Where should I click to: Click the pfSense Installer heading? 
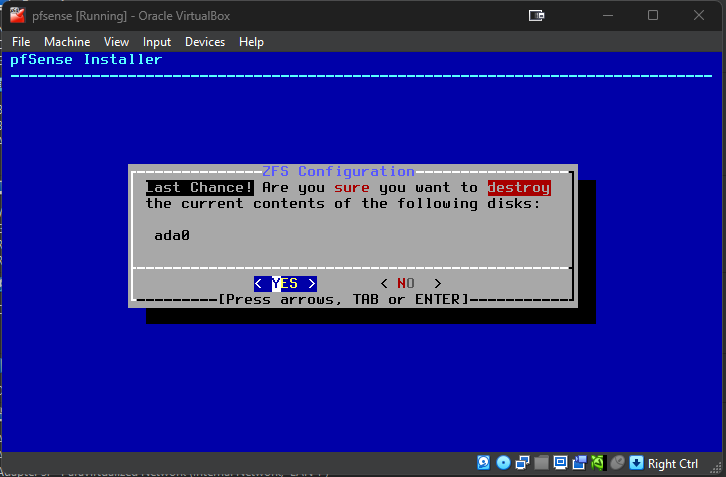coord(86,59)
